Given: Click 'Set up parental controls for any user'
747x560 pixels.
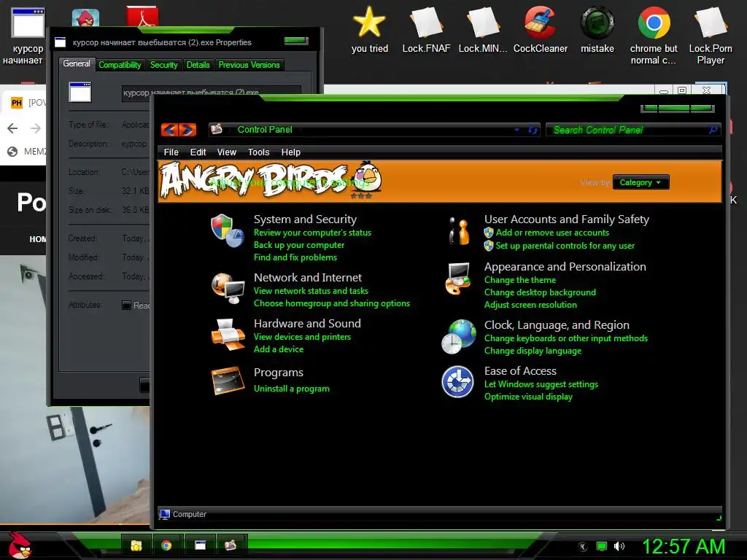Looking at the screenshot, I should pos(565,246).
